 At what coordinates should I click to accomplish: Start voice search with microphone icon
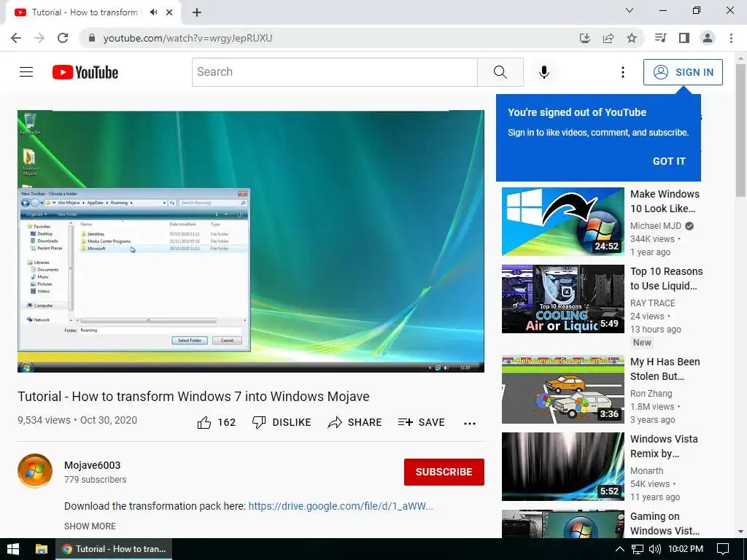point(543,72)
